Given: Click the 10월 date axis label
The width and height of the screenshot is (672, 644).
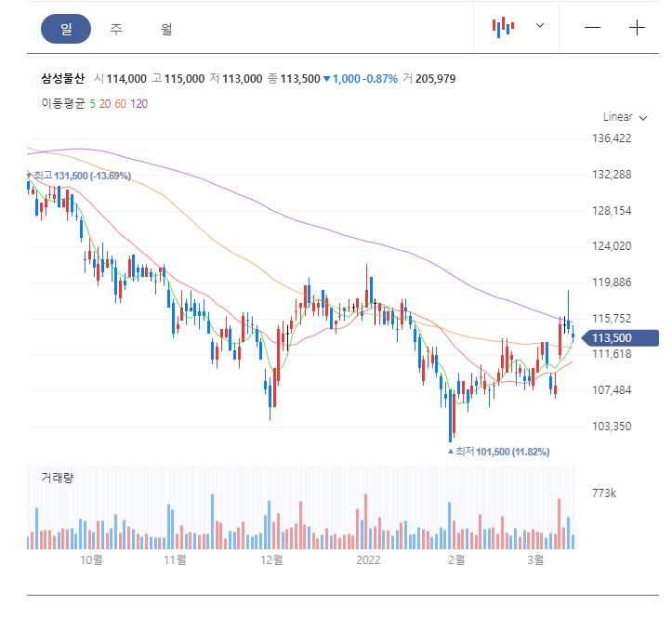Looking at the screenshot, I should 91,559.
